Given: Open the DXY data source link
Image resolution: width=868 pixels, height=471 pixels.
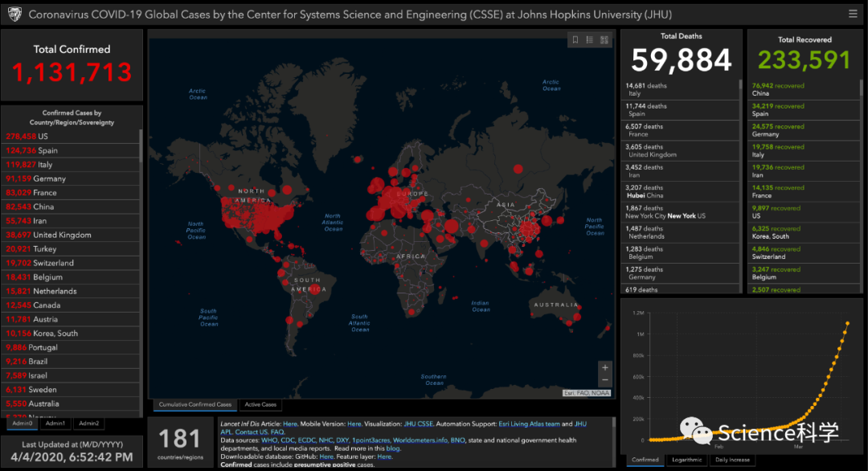Looking at the screenshot, I should point(342,440).
